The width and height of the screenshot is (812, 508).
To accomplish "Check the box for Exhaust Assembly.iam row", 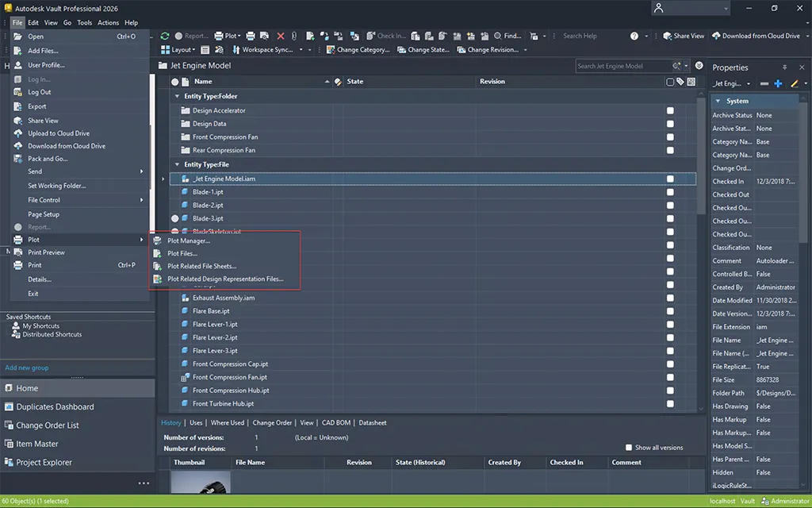I will (x=670, y=298).
